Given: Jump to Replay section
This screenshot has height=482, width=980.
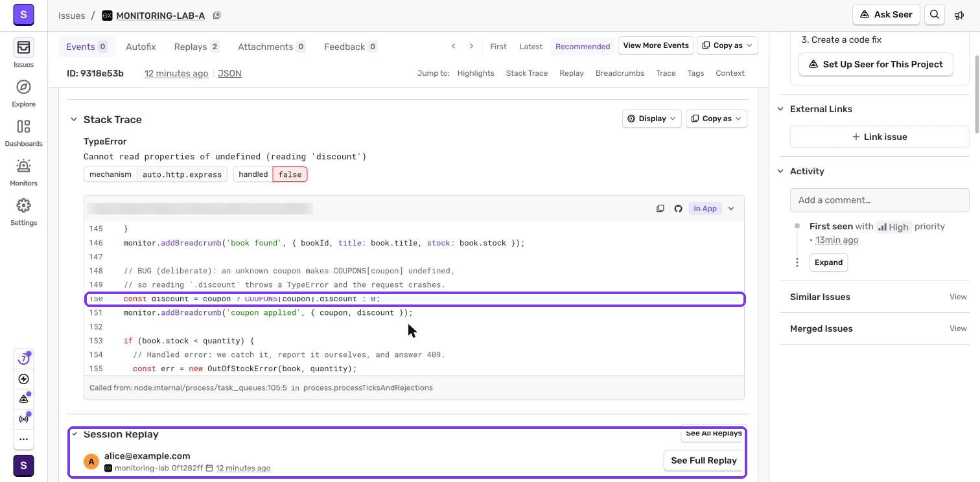Looking at the screenshot, I should [572, 73].
